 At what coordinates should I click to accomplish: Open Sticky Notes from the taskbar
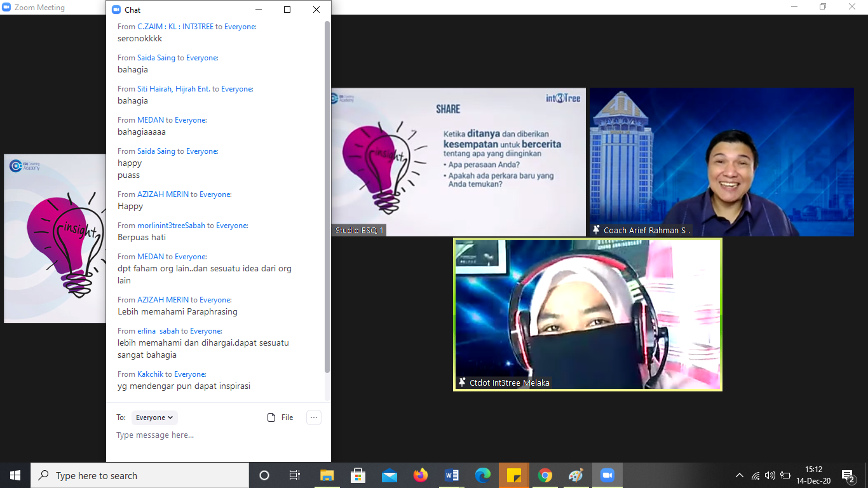514,475
